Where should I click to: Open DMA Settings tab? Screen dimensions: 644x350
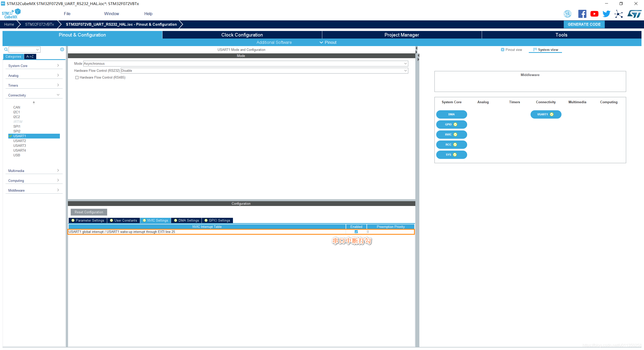[186, 220]
